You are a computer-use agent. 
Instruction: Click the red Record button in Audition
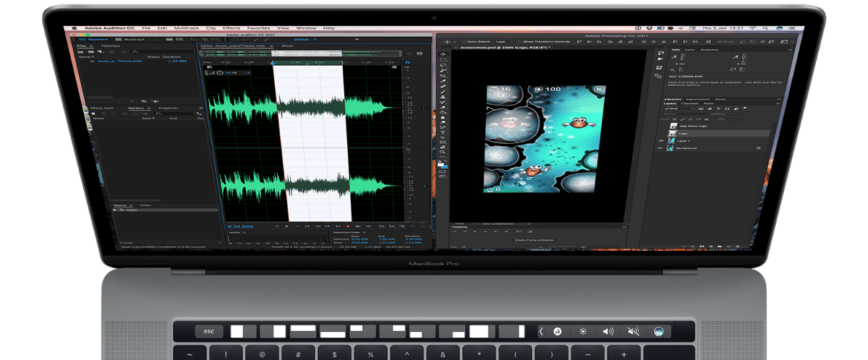(347, 226)
